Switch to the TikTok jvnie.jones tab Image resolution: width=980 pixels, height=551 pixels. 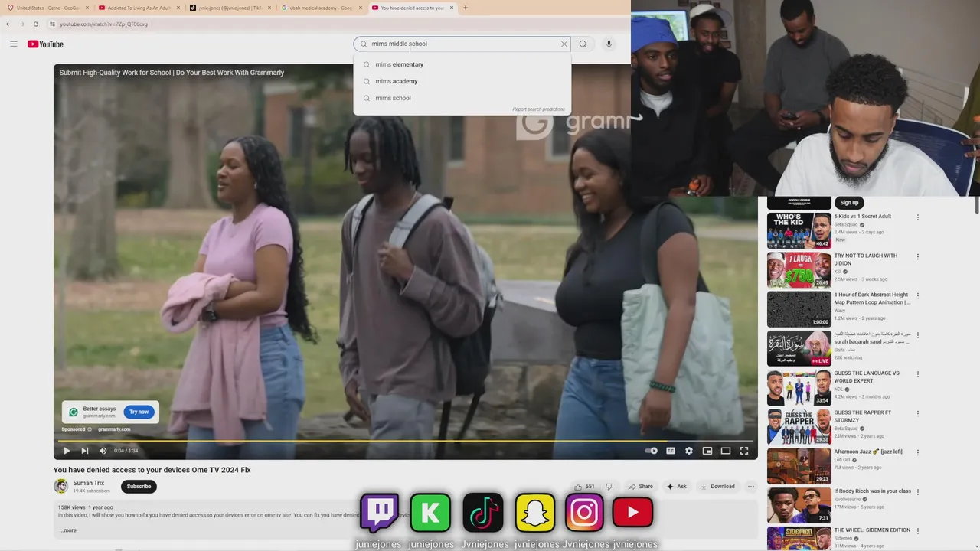click(x=230, y=8)
